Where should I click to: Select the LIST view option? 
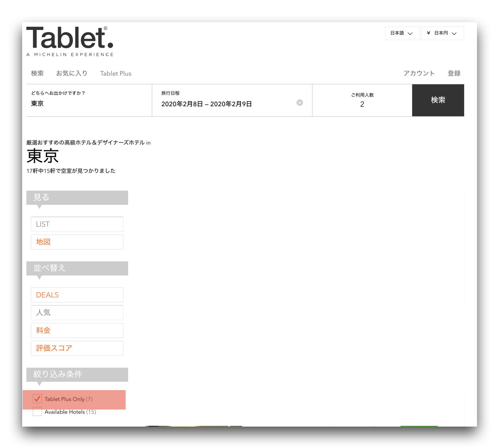coord(77,224)
